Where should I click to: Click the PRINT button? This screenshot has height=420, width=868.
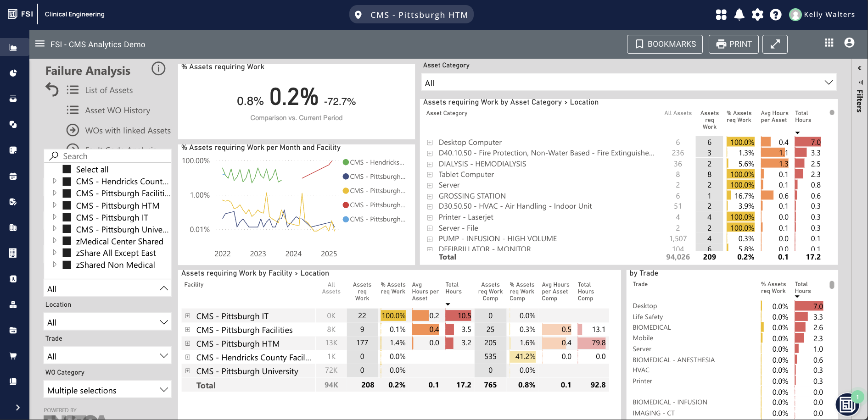734,44
